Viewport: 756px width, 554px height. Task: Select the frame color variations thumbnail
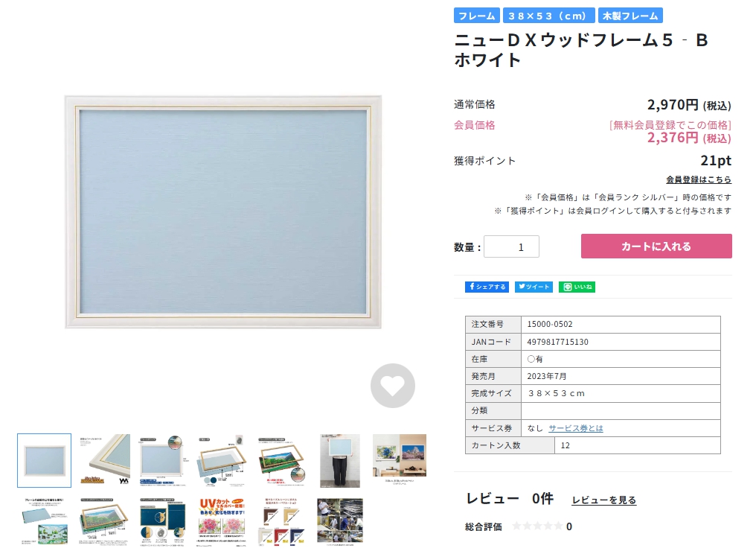[281, 522]
